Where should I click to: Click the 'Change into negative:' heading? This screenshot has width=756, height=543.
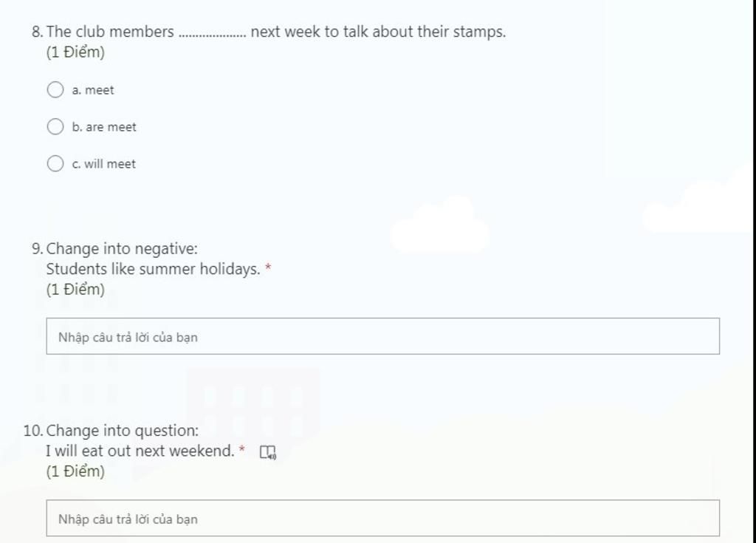122,248
